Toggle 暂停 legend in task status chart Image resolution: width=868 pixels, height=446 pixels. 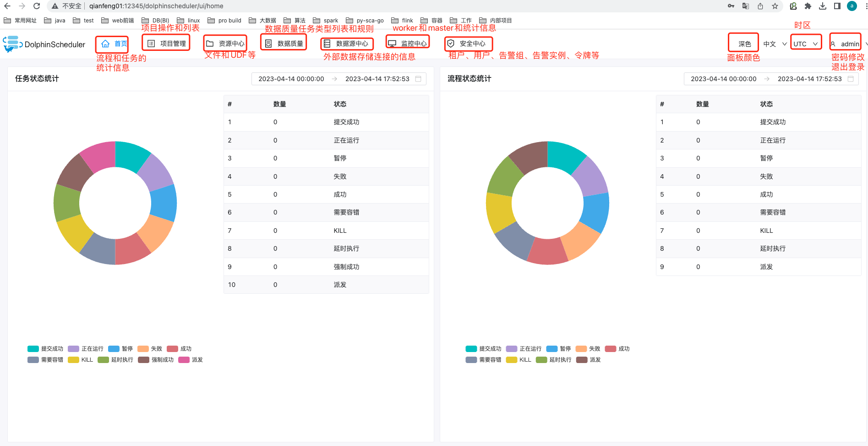click(120, 349)
